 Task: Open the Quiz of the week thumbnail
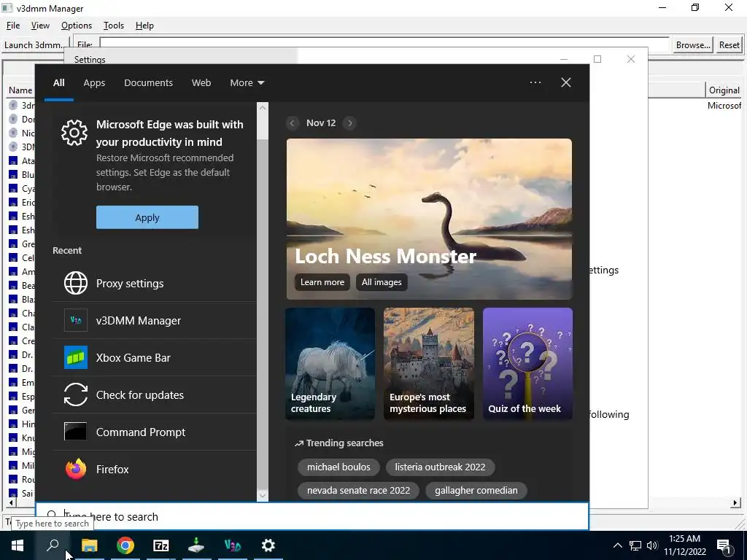tap(527, 364)
